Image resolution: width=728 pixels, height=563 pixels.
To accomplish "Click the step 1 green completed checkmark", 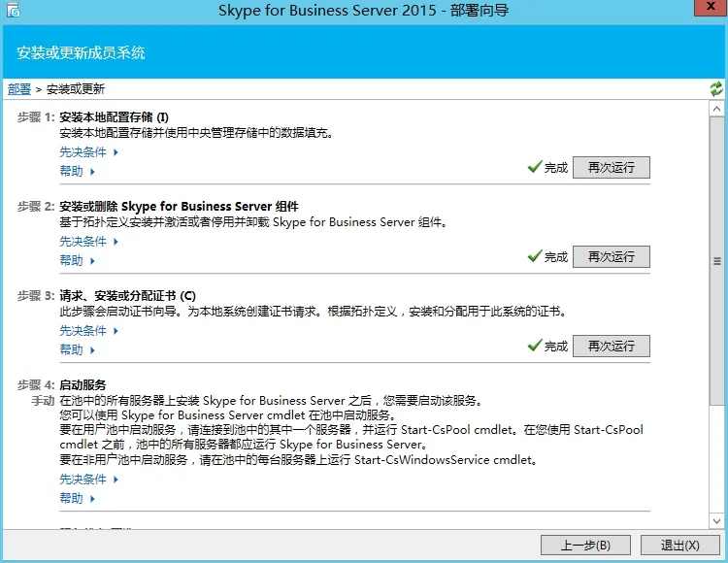I will tap(534, 167).
